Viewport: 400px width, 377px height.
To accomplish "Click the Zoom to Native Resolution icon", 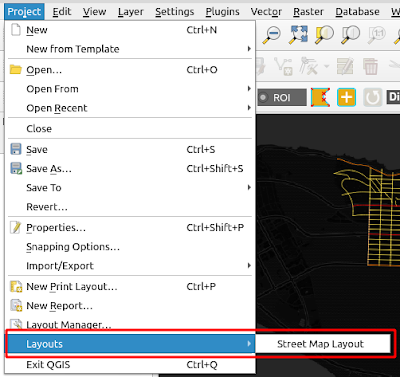I will tap(376, 34).
